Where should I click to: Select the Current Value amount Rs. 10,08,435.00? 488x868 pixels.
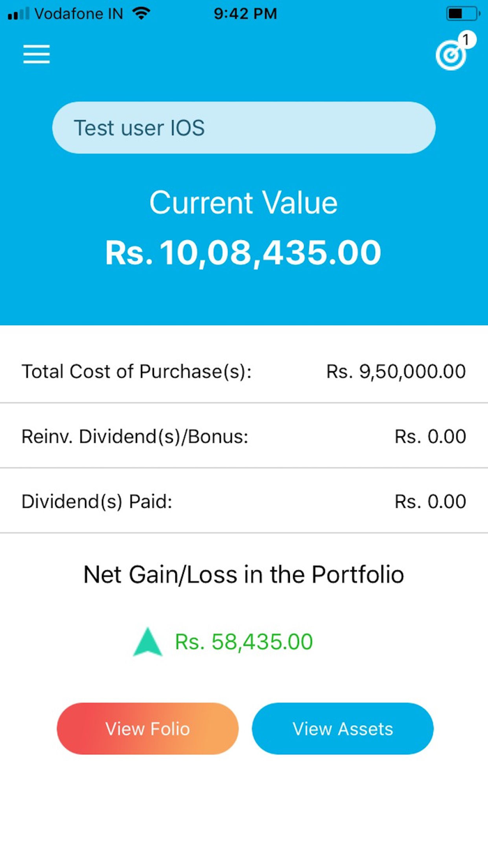[x=243, y=253]
